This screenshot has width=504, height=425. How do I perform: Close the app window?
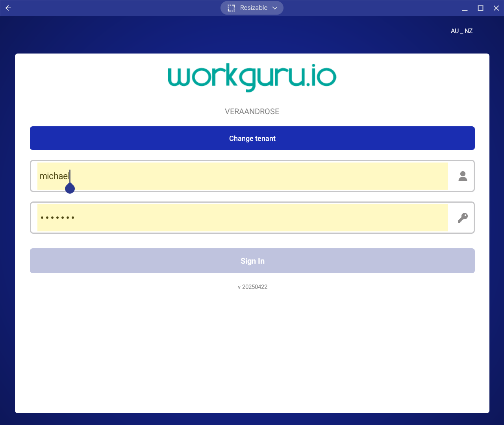[496, 8]
